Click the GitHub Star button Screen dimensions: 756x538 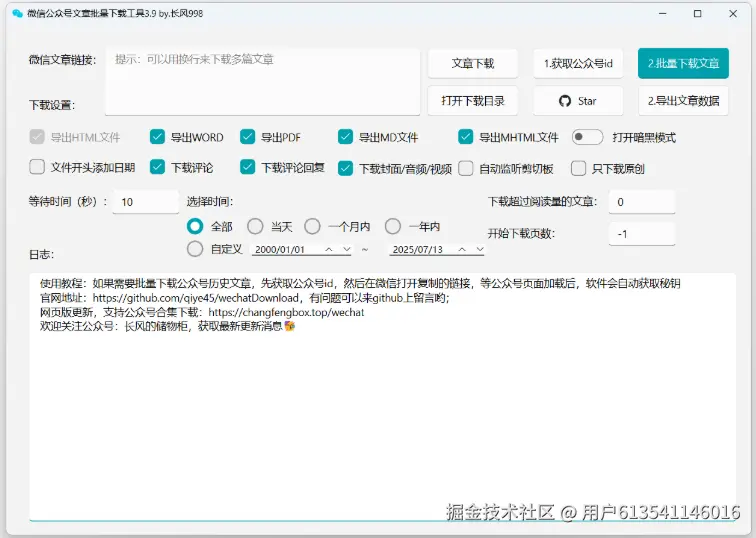(x=578, y=101)
